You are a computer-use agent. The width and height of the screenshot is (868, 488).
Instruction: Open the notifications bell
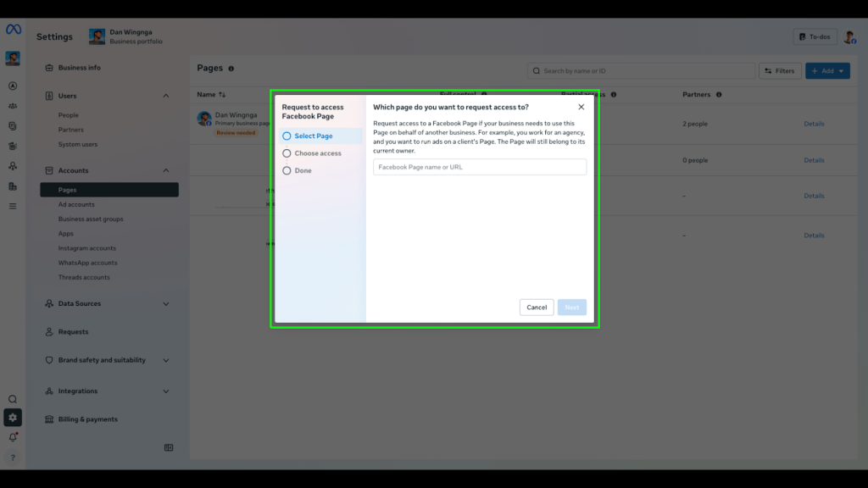[x=13, y=437]
